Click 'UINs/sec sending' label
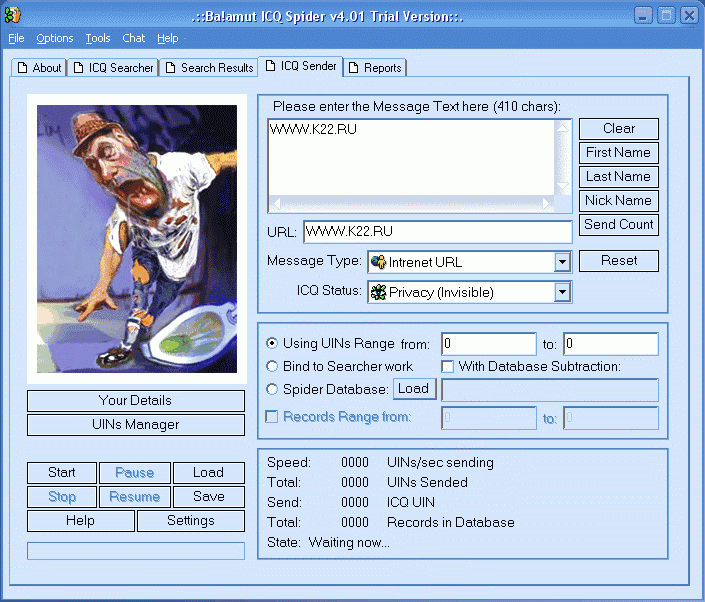The height and width of the screenshot is (602, 705). [x=440, y=463]
